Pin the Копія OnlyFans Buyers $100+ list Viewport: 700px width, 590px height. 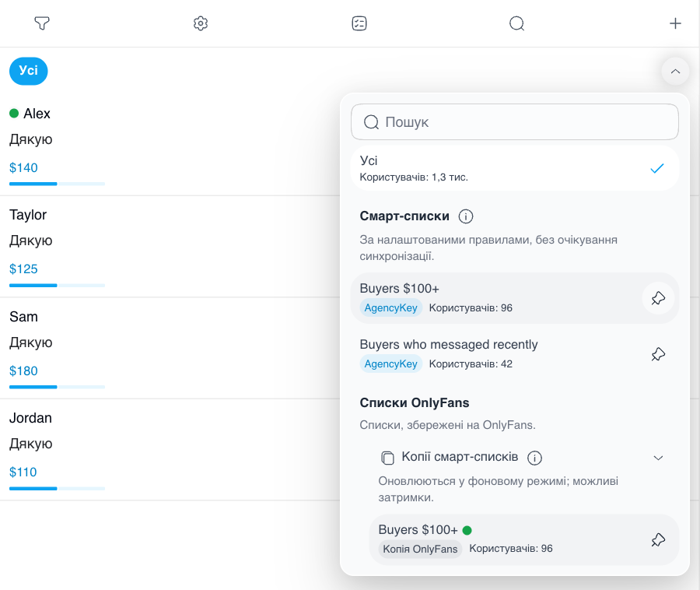(658, 539)
